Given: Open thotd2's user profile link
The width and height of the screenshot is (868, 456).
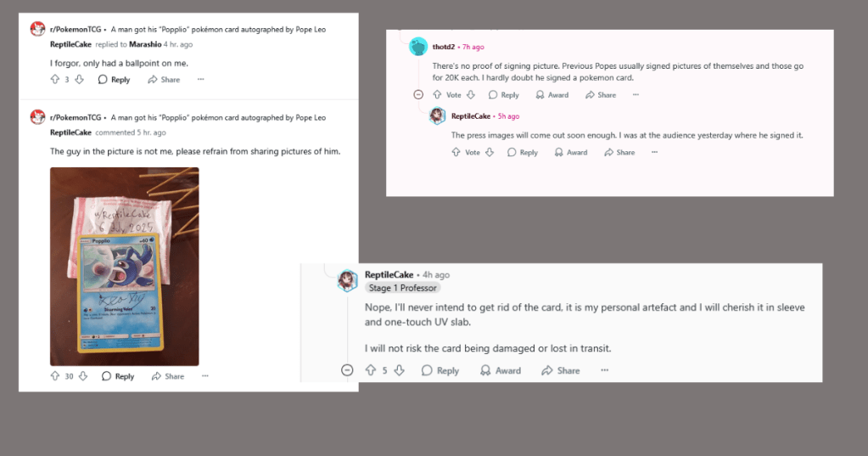Looking at the screenshot, I should coord(445,47).
